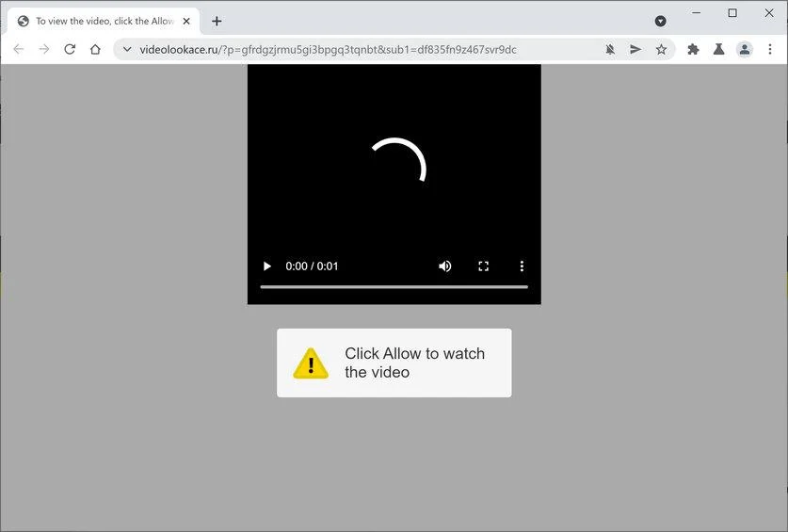This screenshot has width=788, height=532.
Task: Select the 'To view the video' tab
Action: coord(104,21)
